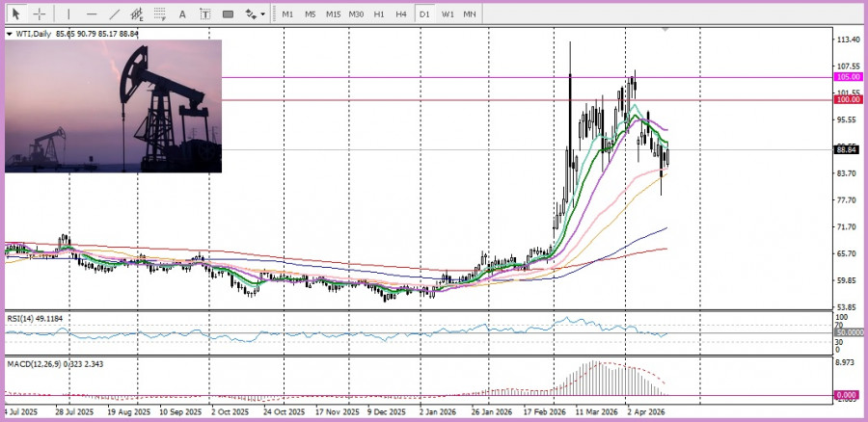868x422 pixels.
Task: Toggle the M1 timeframe
Action: [x=287, y=14]
